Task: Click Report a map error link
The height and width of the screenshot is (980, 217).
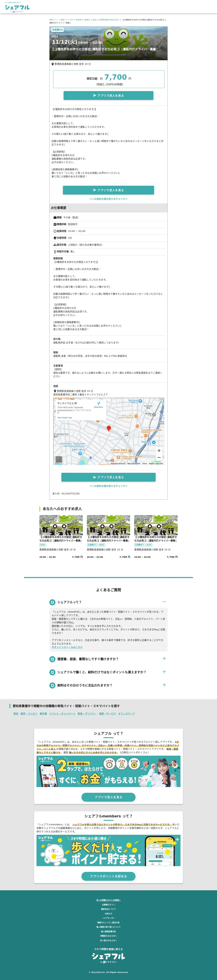Action: tap(156, 463)
